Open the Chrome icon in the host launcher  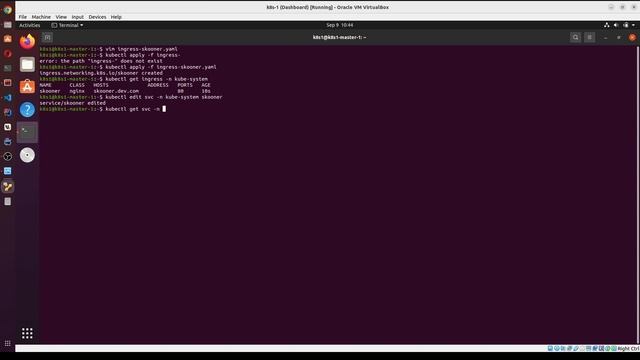tap(8, 10)
